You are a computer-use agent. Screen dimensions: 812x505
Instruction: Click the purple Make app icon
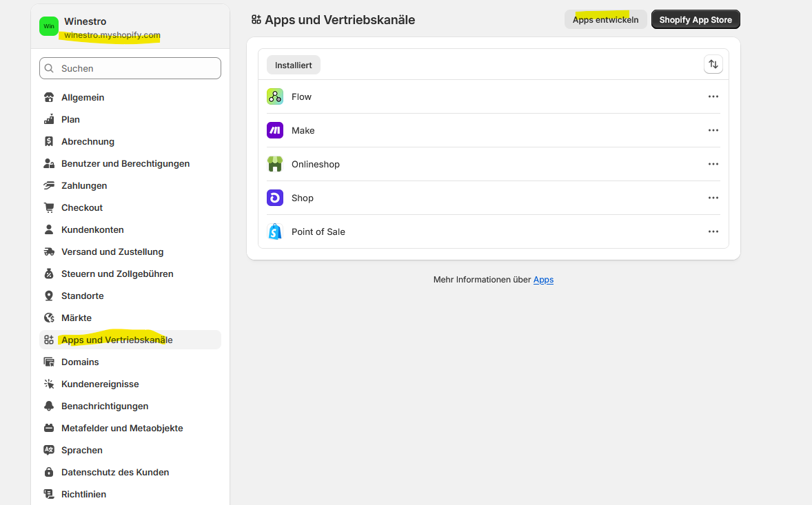pos(275,130)
